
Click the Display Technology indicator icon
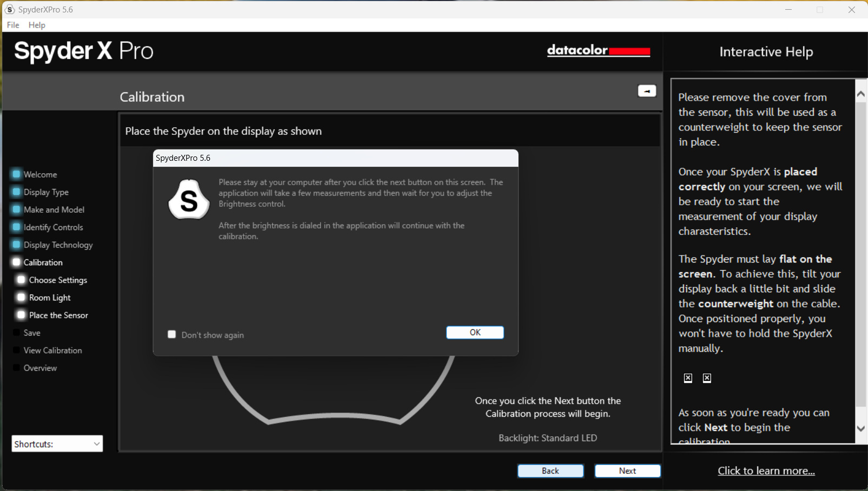point(16,245)
